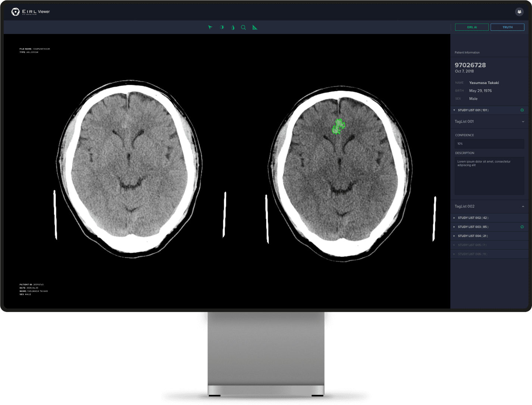Click inside the CONFIDENCE value field
The image size is (532, 405).
[489, 144]
